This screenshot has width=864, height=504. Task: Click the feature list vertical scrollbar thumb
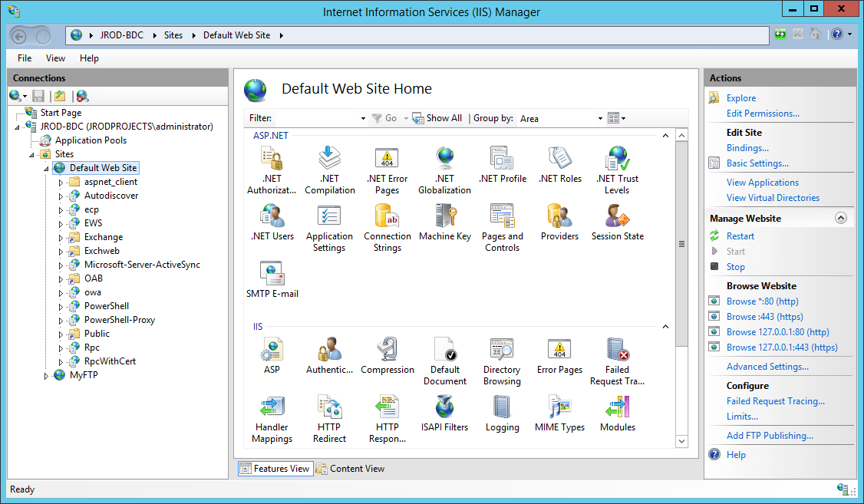pyautogui.click(x=681, y=244)
